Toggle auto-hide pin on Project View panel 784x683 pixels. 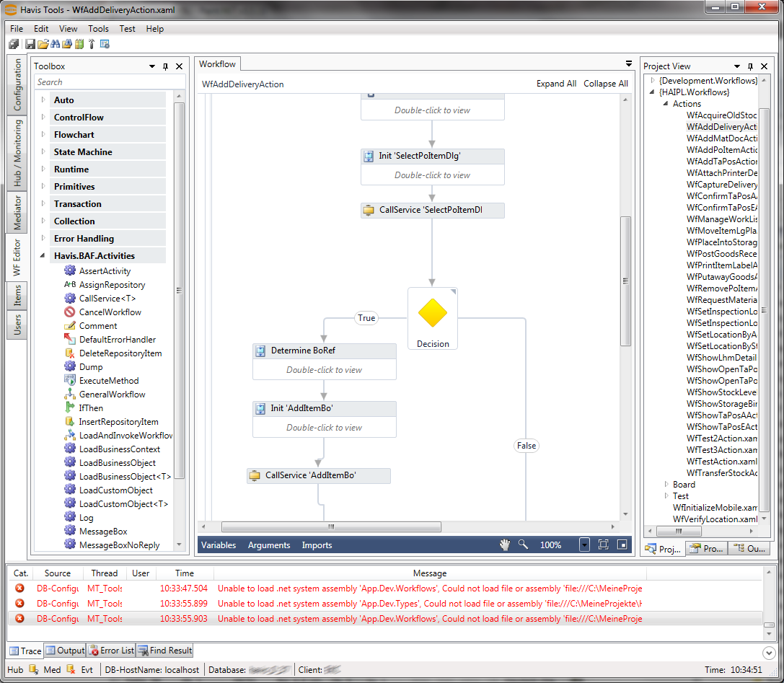pyautogui.click(x=750, y=66)
